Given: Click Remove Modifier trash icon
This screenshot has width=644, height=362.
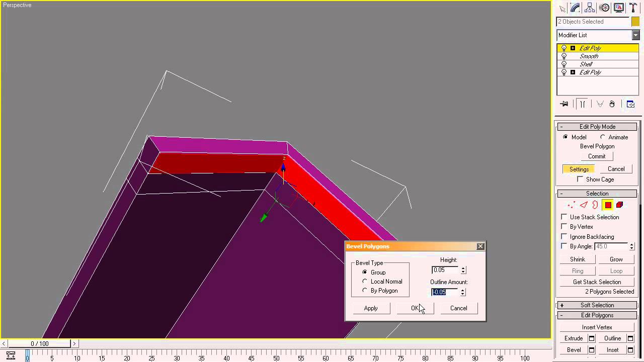Looking at the screenshot, I should coord(612,104).
